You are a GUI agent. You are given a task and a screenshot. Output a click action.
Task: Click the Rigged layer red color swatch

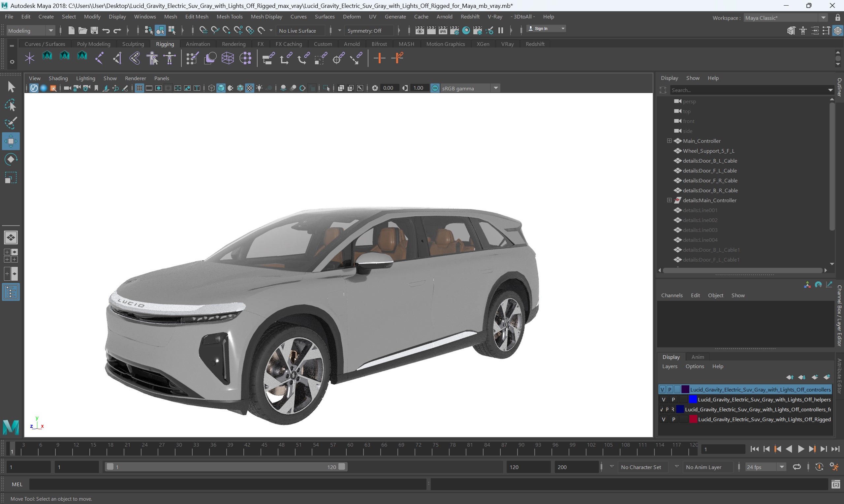click(x=693, y=419)
